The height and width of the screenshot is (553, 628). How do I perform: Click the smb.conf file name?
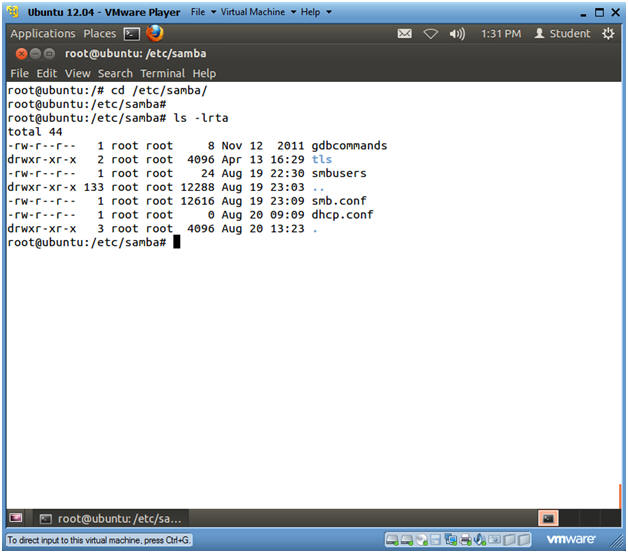coord(339,201)
